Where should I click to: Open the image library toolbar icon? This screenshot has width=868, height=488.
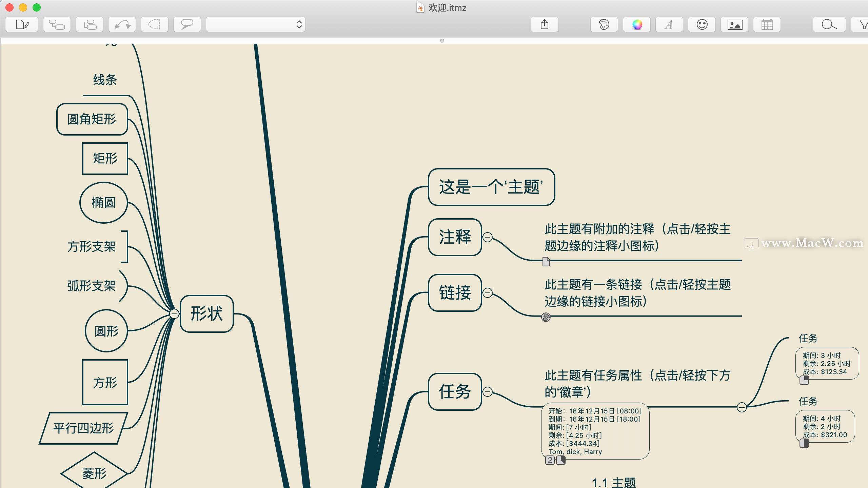734,24
